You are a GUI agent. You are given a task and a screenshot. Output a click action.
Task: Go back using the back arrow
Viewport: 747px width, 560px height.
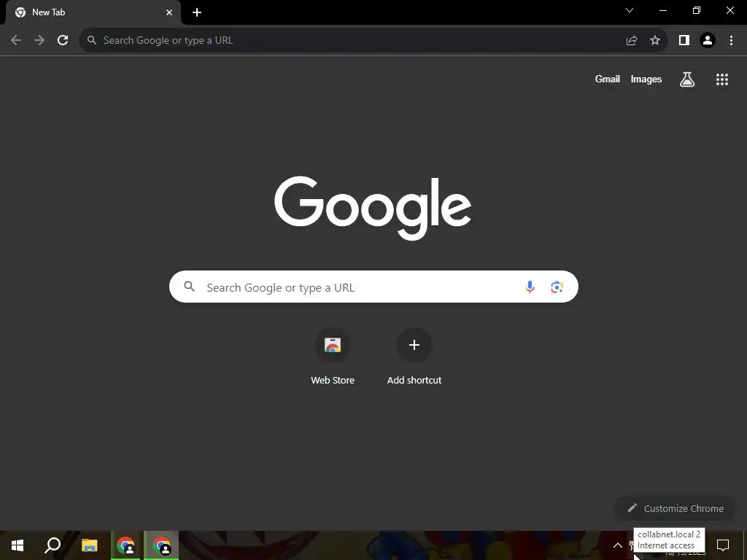[16, 41]
